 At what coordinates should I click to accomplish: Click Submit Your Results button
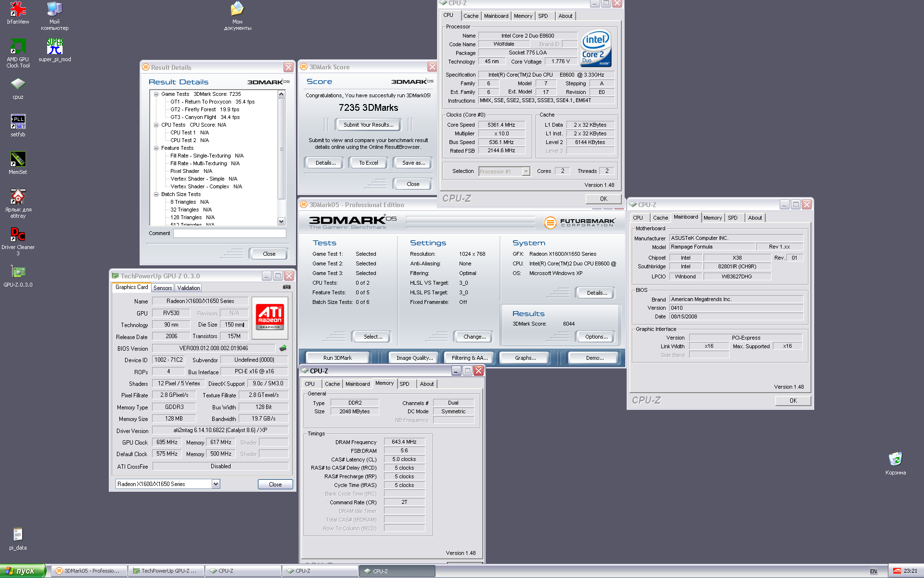point(368,125)
